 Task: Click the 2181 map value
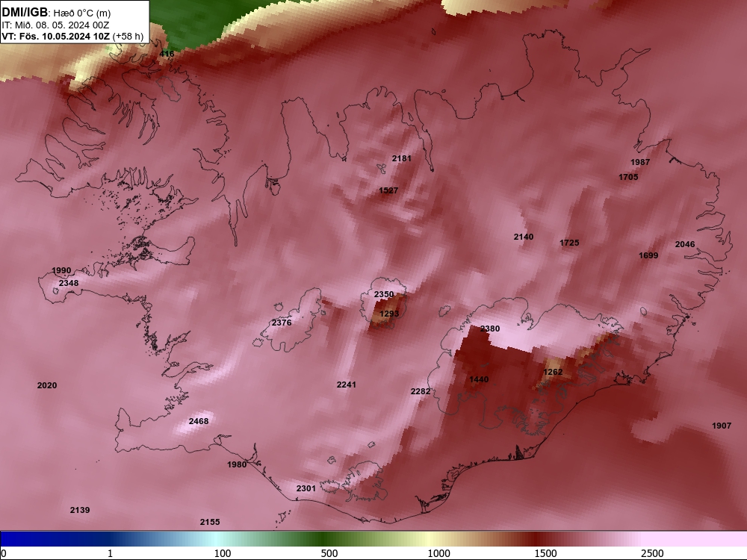[402, 158]
